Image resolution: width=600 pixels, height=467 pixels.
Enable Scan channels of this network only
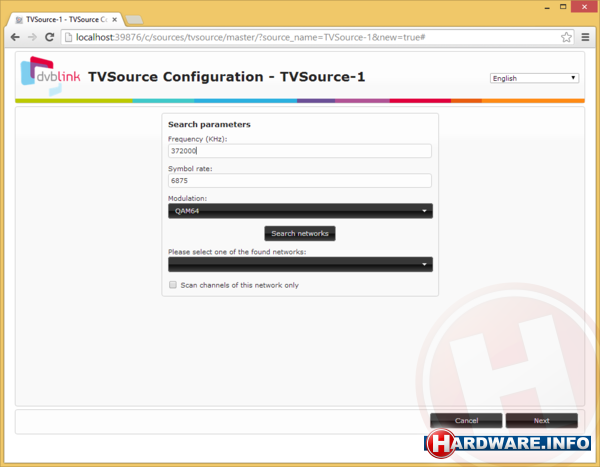(x=173, y=285)
